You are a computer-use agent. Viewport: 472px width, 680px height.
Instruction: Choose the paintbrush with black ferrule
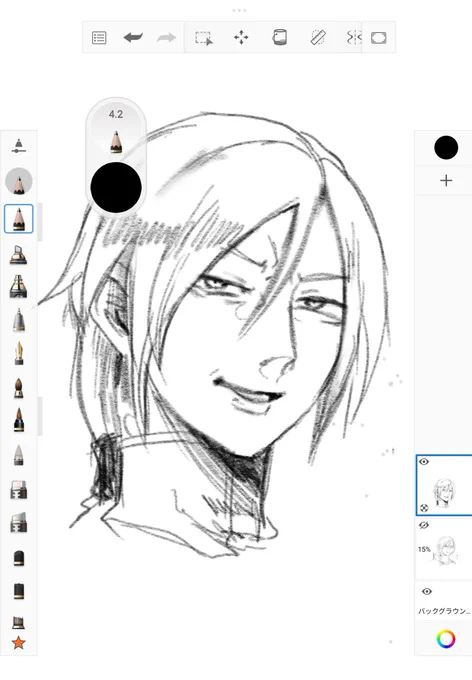(x=18, y=419)
